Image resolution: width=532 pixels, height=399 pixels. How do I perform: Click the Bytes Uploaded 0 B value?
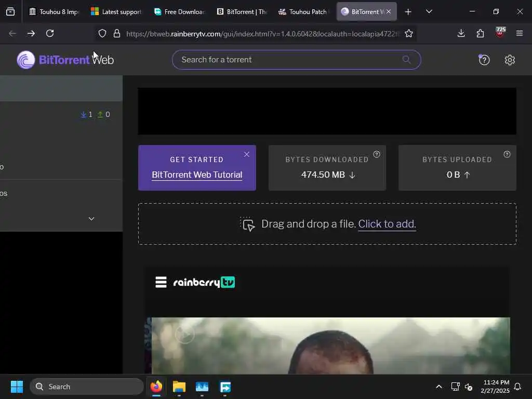pos(453,175)
